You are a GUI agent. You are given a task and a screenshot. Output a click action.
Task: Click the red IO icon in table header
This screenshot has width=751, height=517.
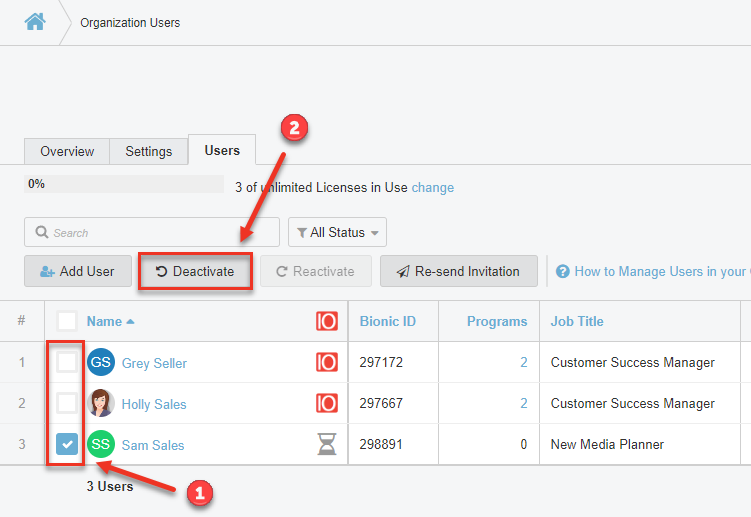(327, 321)
